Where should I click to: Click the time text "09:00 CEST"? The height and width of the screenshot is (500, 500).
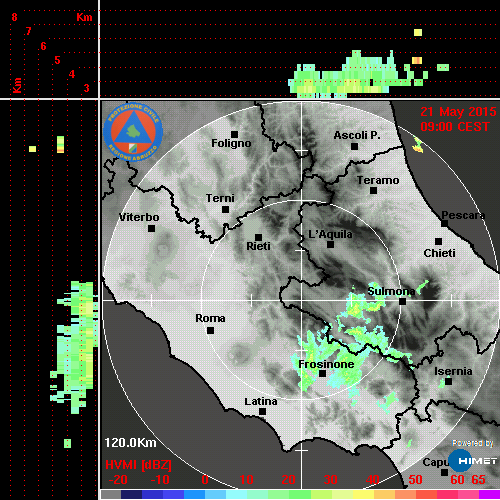pos(455,127)
